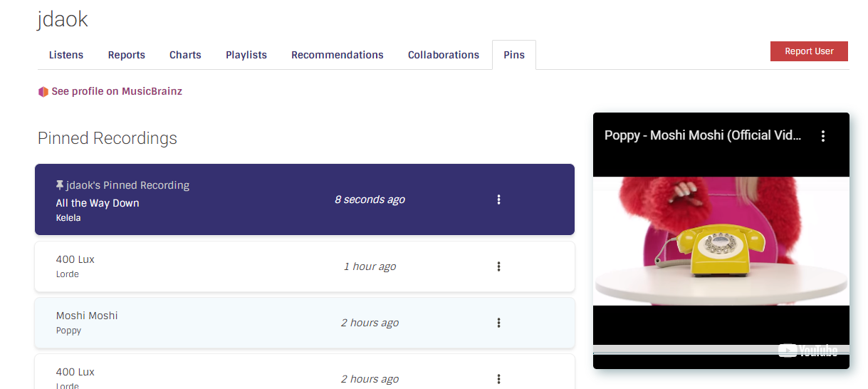868x389 pixels.
Task: Select the Moshi Moshi track title
Action: [x=87, y=316]
